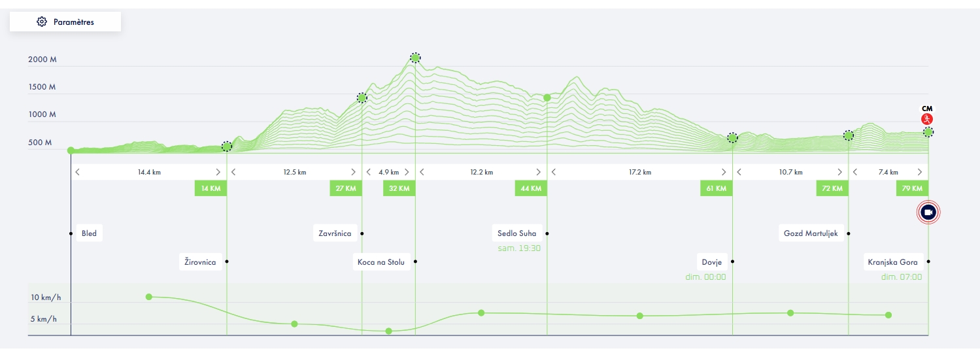The height and width of the screenshot is (355, 980).
Task: Click the Žirovnica checkpoint dot on profile
Action: 226,146
